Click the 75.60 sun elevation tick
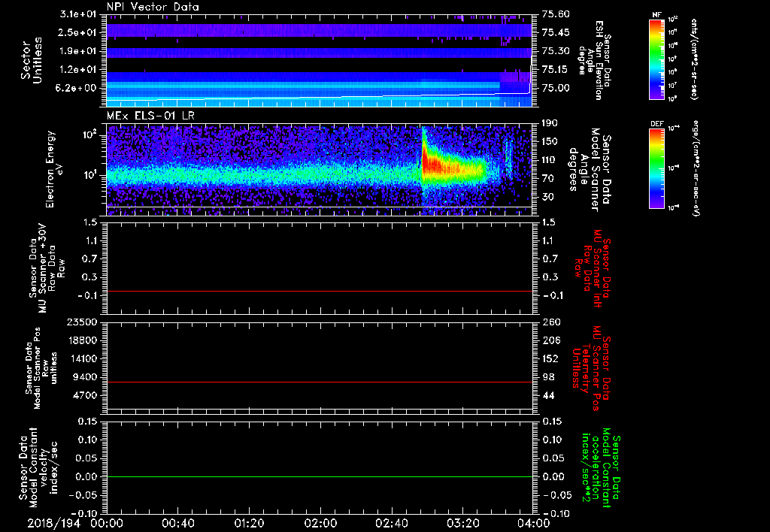 (556, 14)
